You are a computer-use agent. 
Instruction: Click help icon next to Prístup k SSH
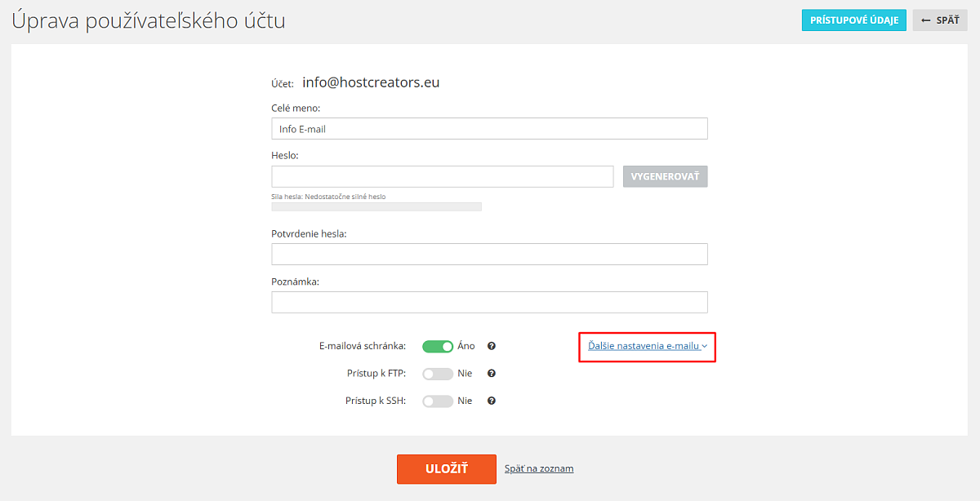coord(492,401)
